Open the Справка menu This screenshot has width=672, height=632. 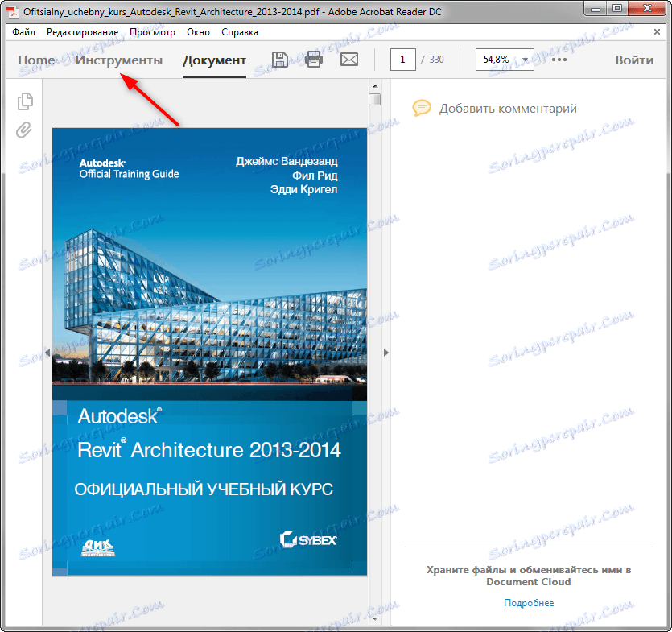point(240,32)
